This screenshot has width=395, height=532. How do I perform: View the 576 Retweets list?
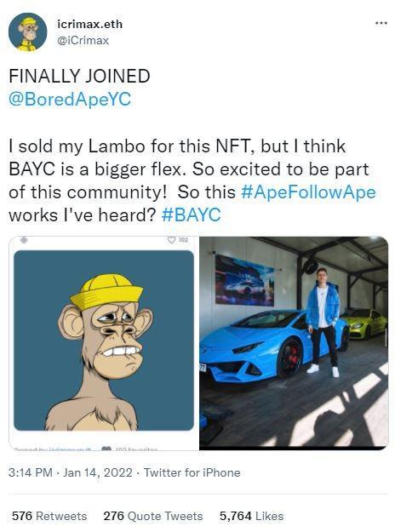(49, 516)
